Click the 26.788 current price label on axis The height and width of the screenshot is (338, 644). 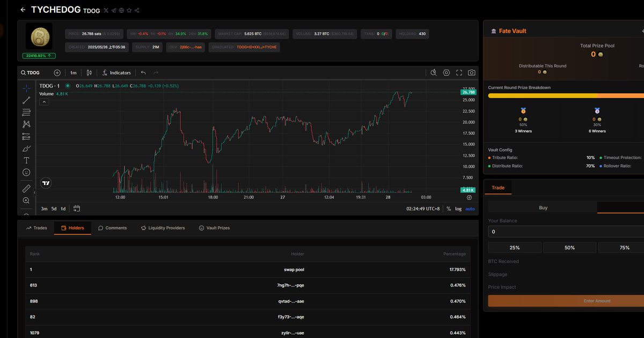469,92
